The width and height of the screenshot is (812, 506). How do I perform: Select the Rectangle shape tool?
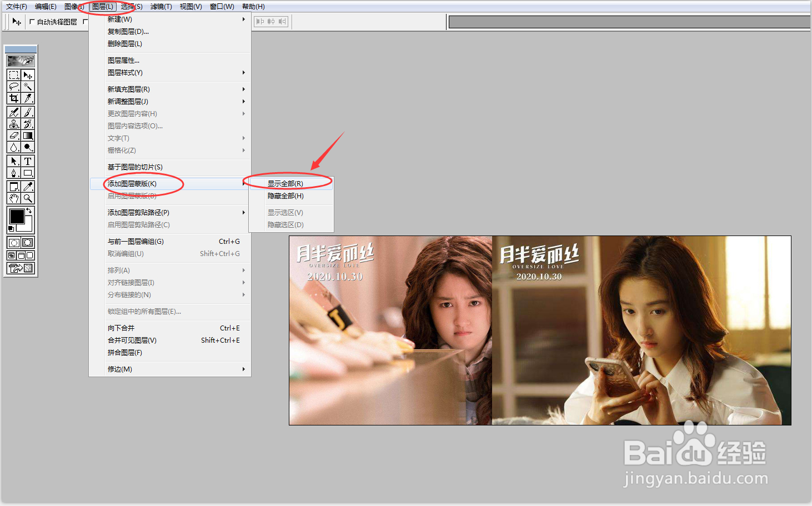(x=28, y=173)
